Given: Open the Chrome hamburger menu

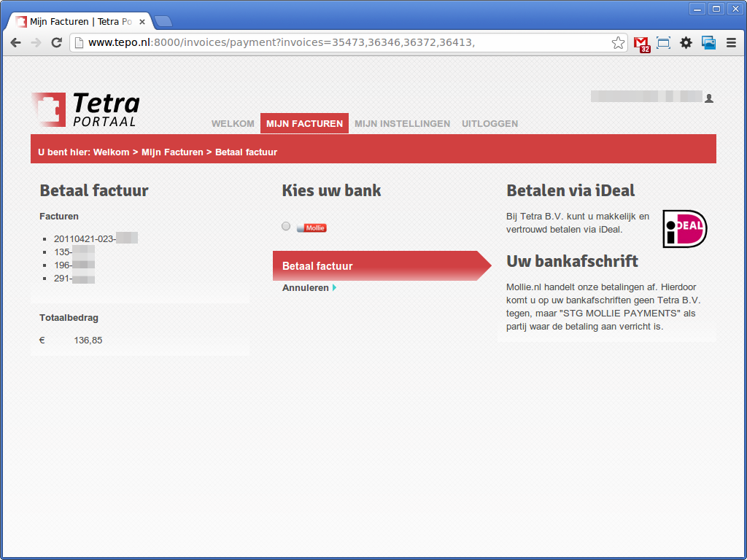Looking at the screenshot, I should pyautogui.click(x=731, y=43).
